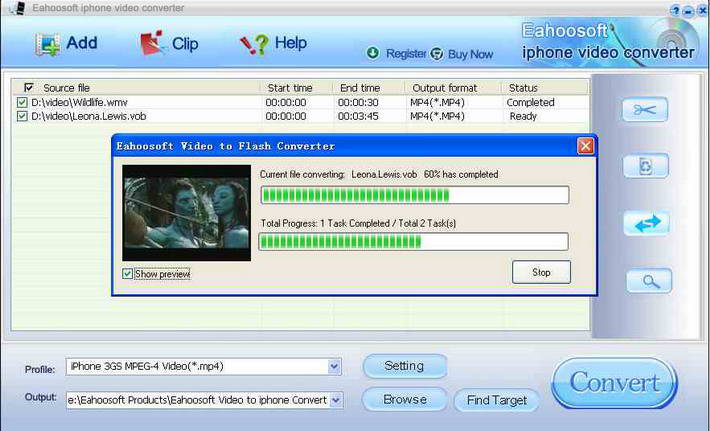Click the Add video icon

pos(48,44)
